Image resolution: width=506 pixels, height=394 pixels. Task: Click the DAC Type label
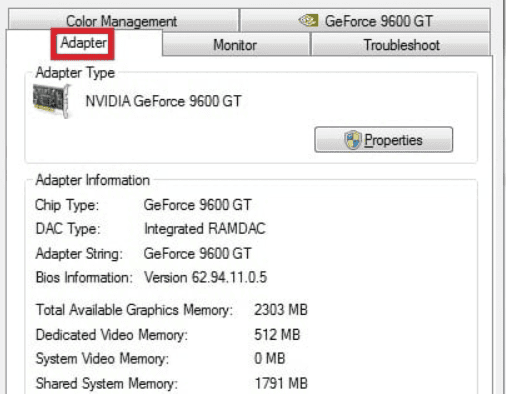[x=68, y=229]
